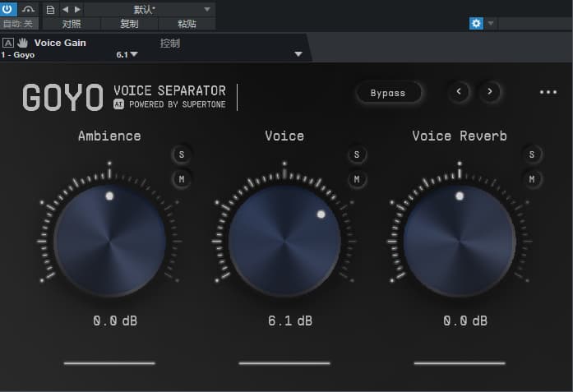Click the AI badge next to Powered by Supertone
The width and height of the screenshot is (573, 392).
coord(118,104)
